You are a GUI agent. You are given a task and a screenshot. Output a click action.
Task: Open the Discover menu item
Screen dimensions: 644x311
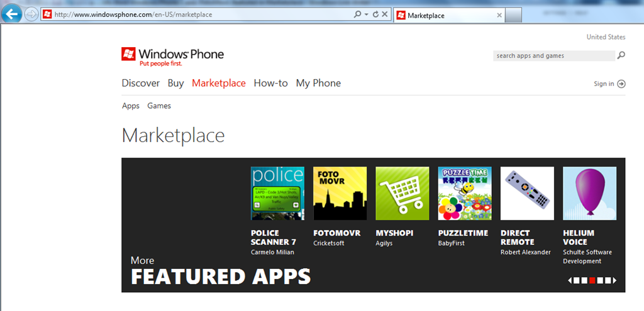tap(140, 84)
